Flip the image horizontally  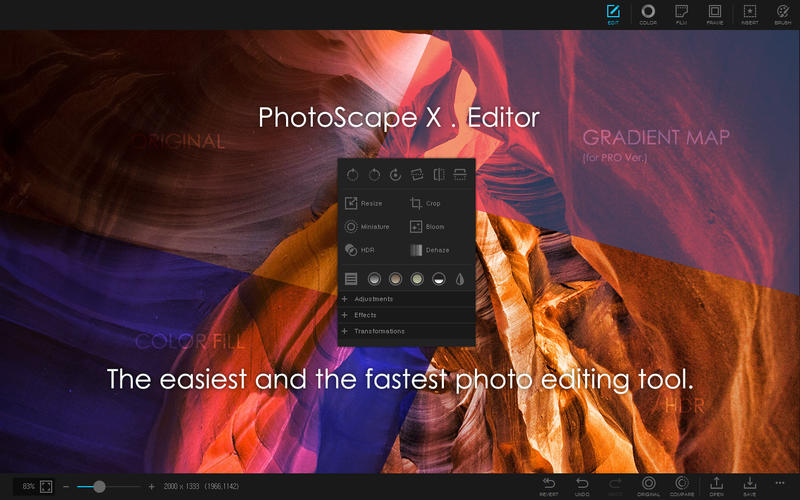(439, 175)
